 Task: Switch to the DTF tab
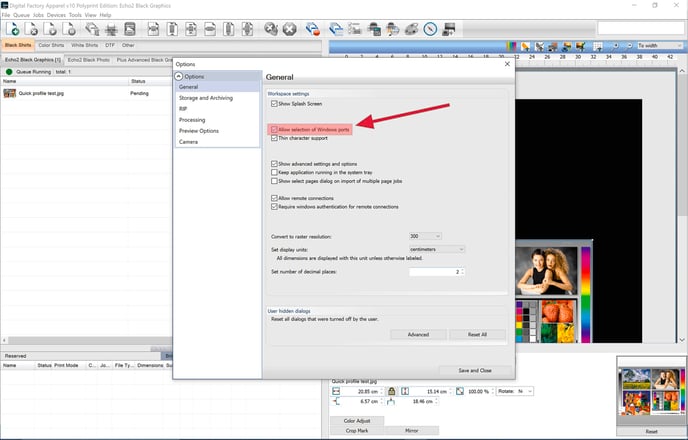pos(110,45)
